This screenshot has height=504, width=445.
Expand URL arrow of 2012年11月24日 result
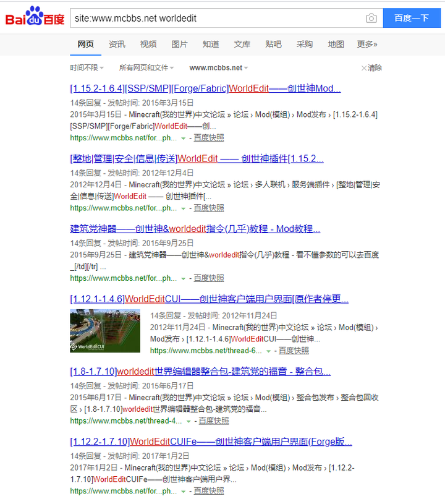pos(268,351)
